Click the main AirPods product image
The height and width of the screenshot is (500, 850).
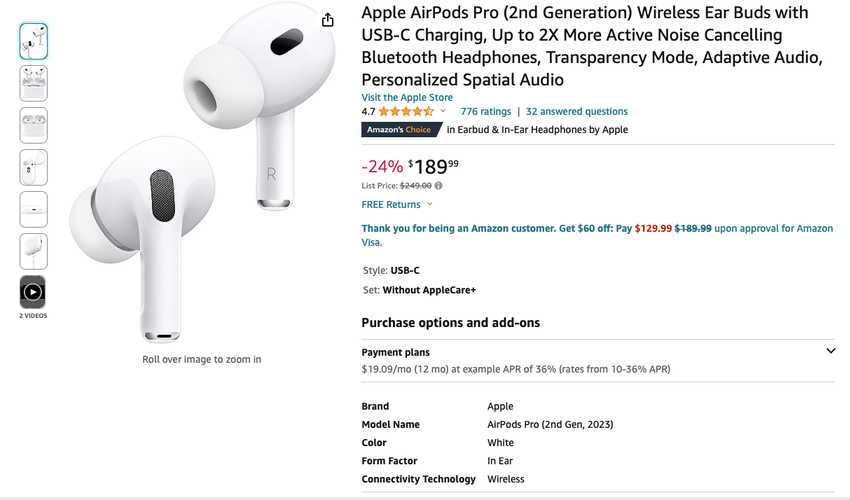tap(202, 175)
